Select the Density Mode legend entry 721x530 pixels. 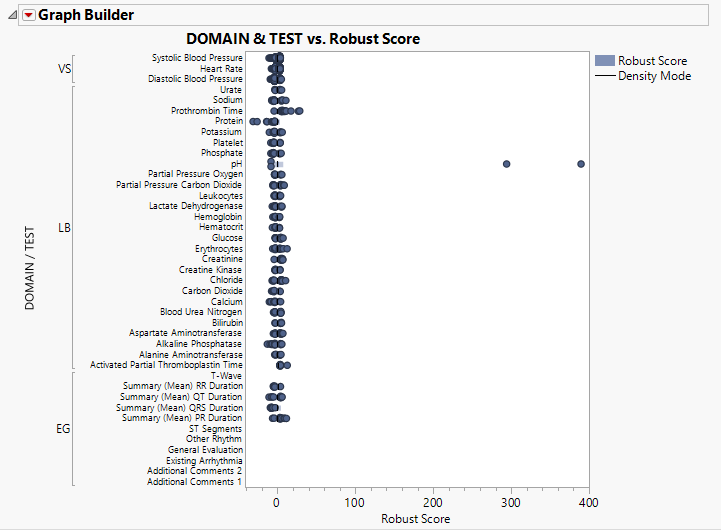pyautogui.click(x=654, y=76)
